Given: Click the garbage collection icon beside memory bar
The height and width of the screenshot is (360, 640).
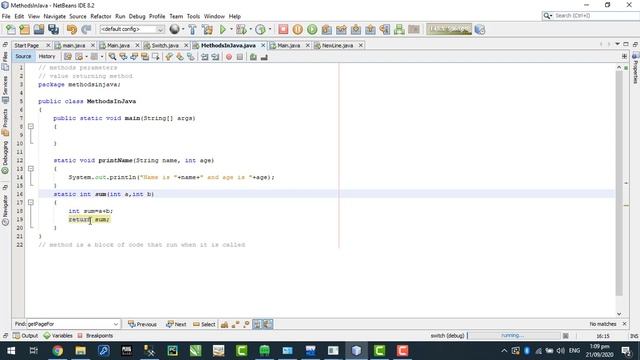Looking at the screenshot, I should [x=480, y=29].
